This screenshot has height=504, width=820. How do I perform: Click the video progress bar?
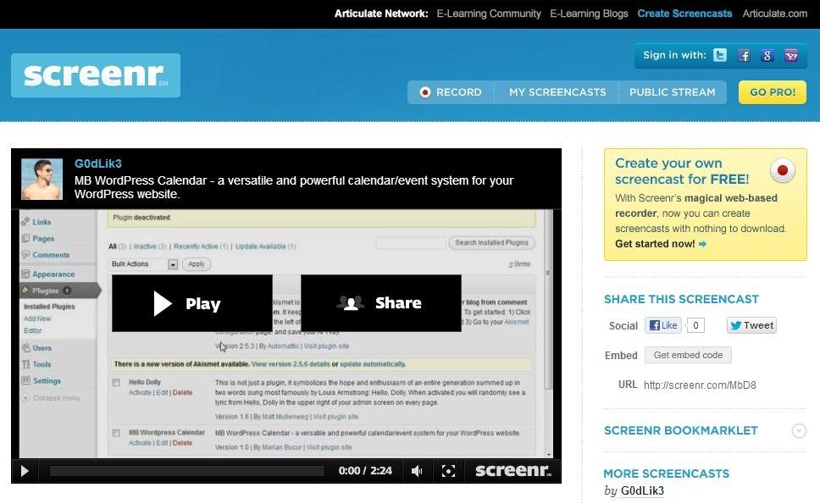tap(186, 471)
